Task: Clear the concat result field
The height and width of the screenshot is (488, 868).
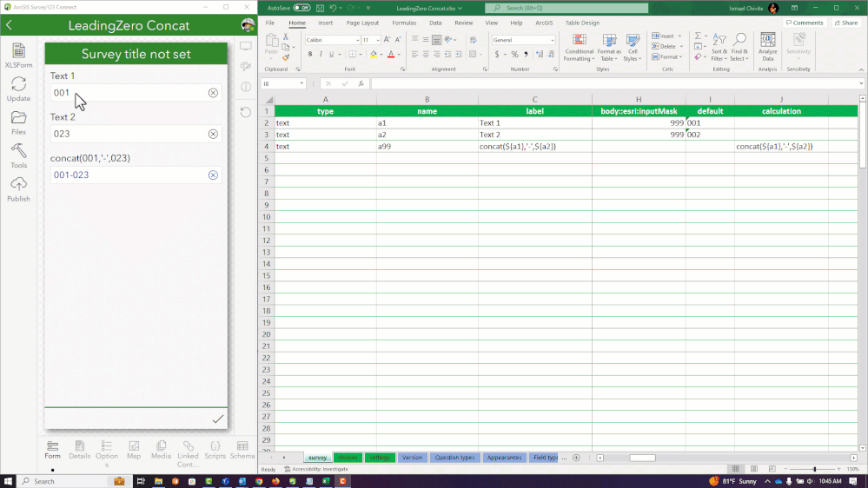Action: 213,175
